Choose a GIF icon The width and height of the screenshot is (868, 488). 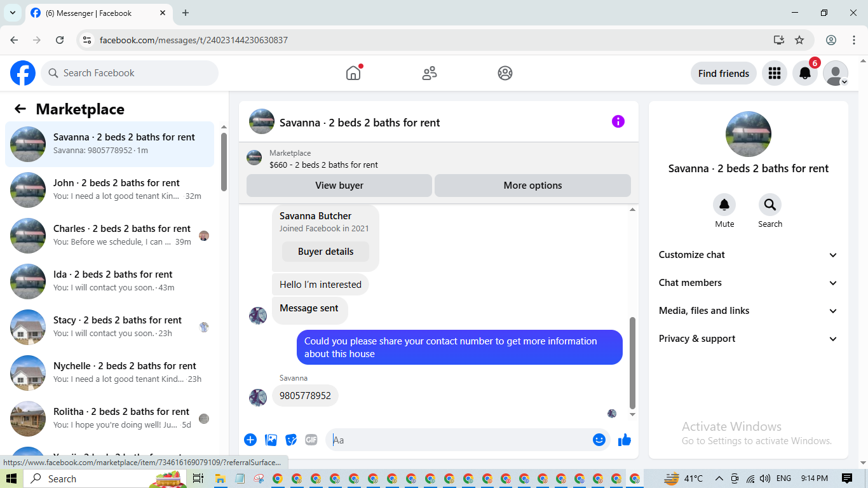311,440
